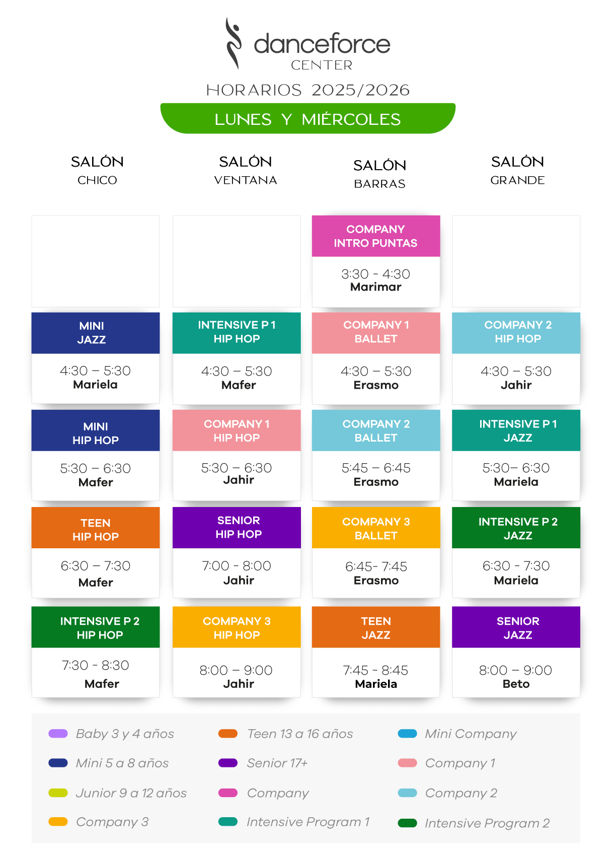Open the Senior Jazz class with Beto

[516, 652]
